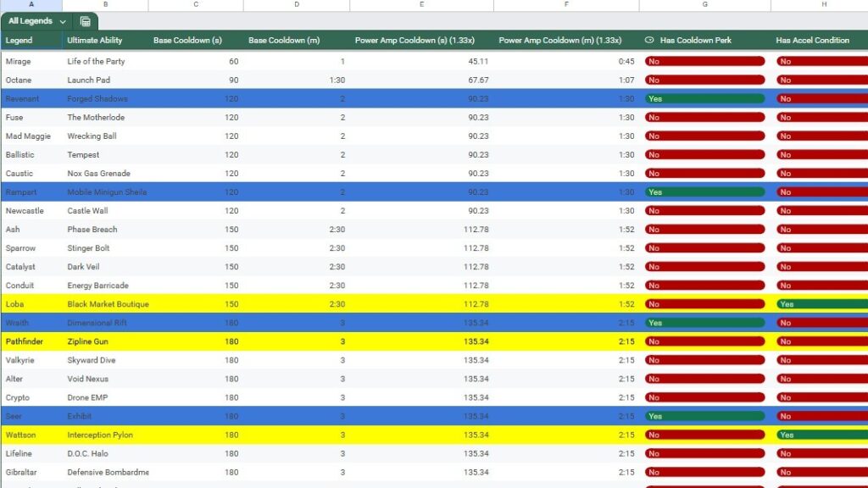
Task: Select Ballistic's Tempest ability cell
Action: [x=105, y=155]
